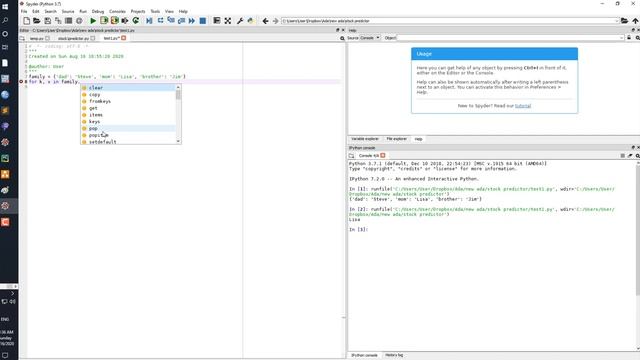Run current cell toolbar icon
This screenshot has width=640, height=360.
104,21
